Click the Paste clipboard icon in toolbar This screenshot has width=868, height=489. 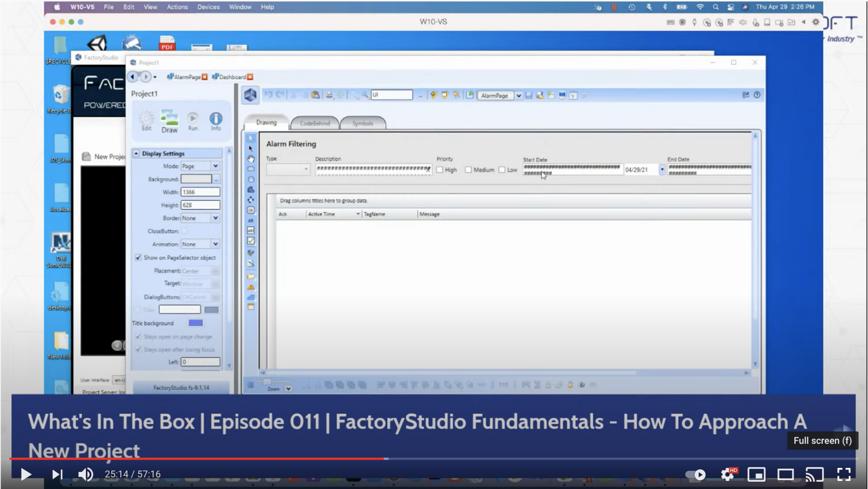[316, 95]
